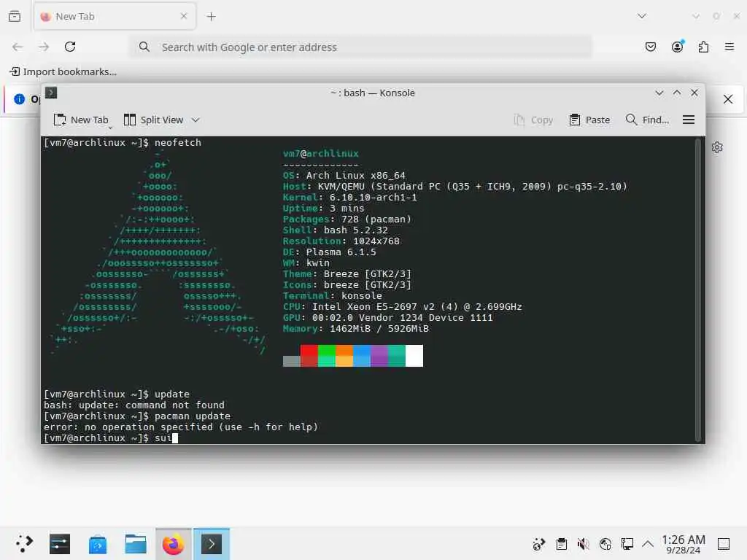The width and height of the screenshot is (747, 560).
Task: Click the Konsole Copy button
Action: [533, 120]
